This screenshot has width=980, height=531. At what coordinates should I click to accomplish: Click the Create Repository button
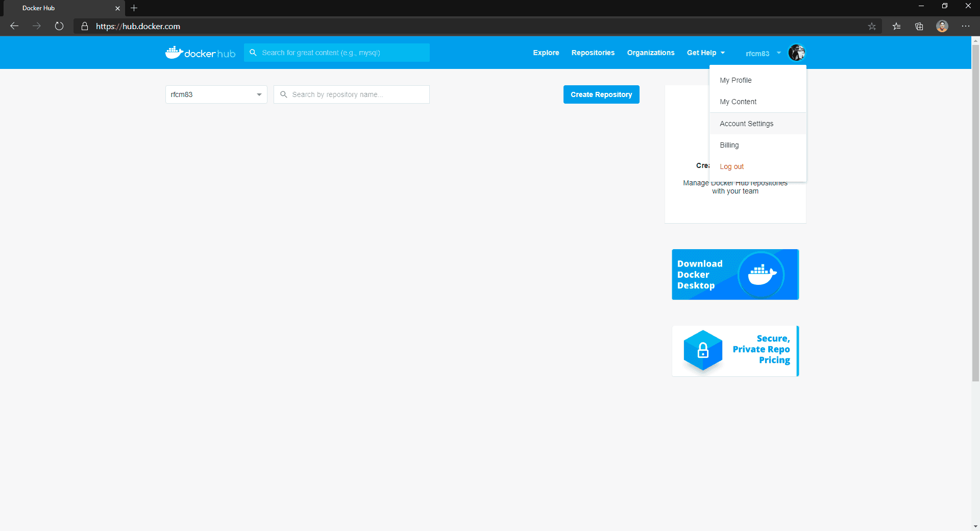601,94
